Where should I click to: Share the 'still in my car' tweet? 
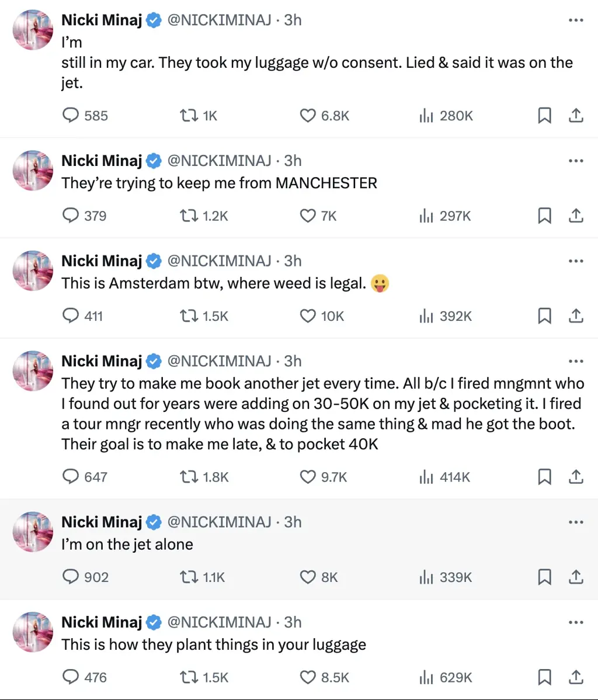pyautogui.click(x=576, y=116)
